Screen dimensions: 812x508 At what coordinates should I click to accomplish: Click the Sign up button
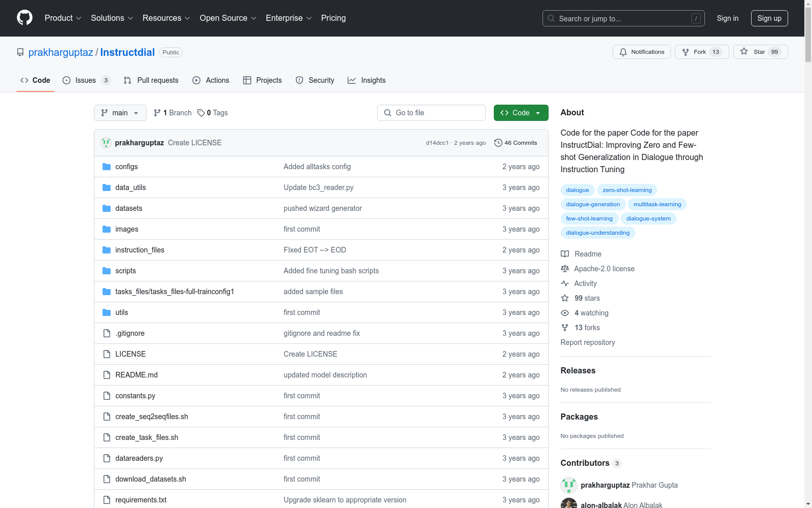point(769,18)
